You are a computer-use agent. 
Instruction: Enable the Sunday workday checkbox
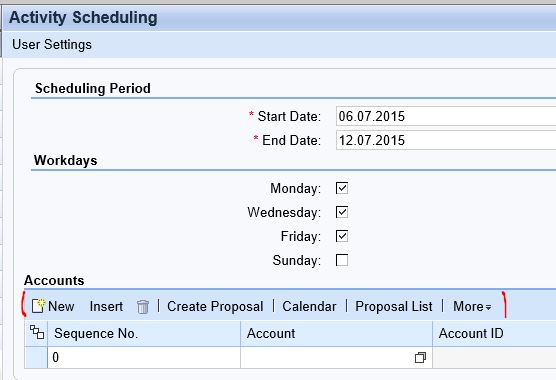[x=342, y=260]
